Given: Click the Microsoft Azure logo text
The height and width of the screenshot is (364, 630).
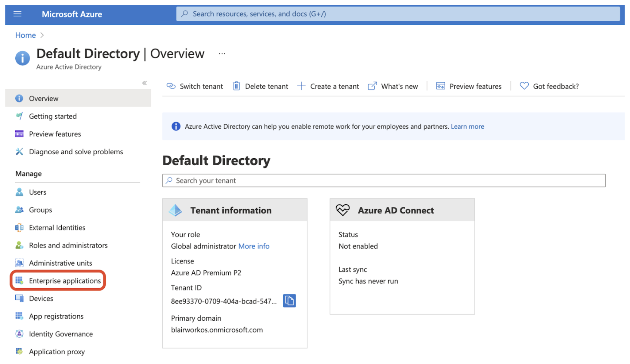Looking at the screenshot, I should 72,14.
